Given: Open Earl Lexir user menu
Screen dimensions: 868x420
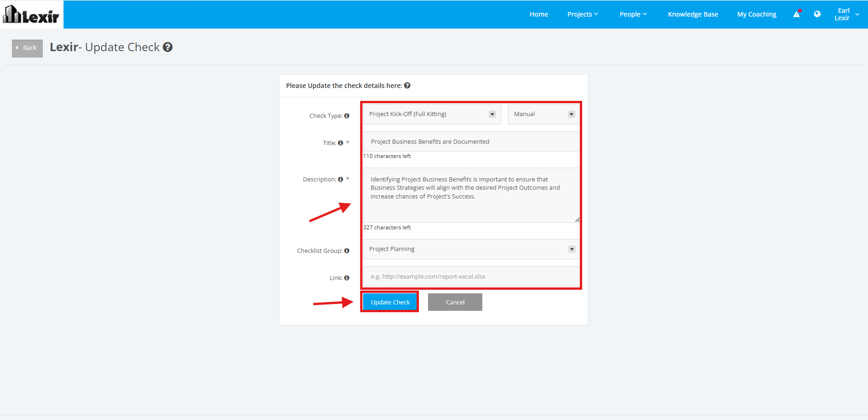Looking at the screenshot, I should click(847, 14).
